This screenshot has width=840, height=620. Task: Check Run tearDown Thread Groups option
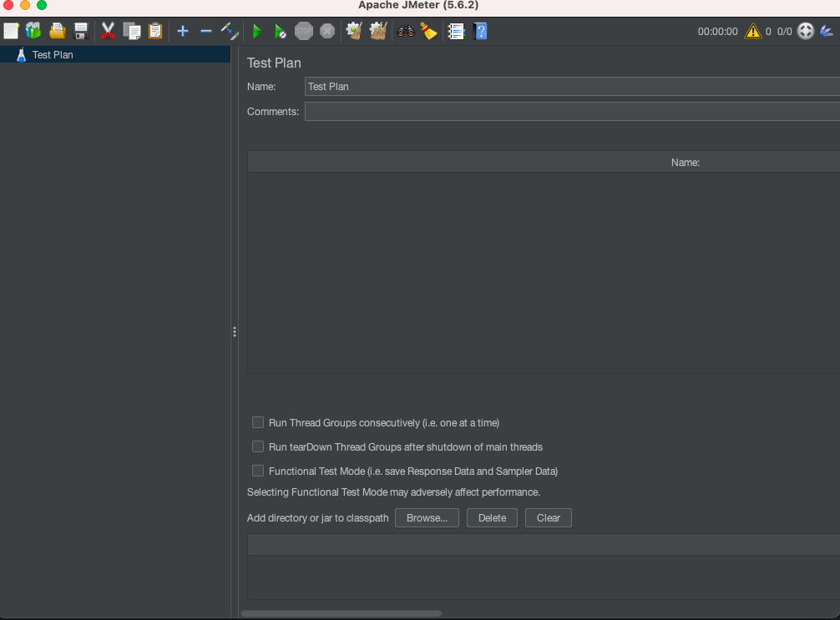pos(258,446)
